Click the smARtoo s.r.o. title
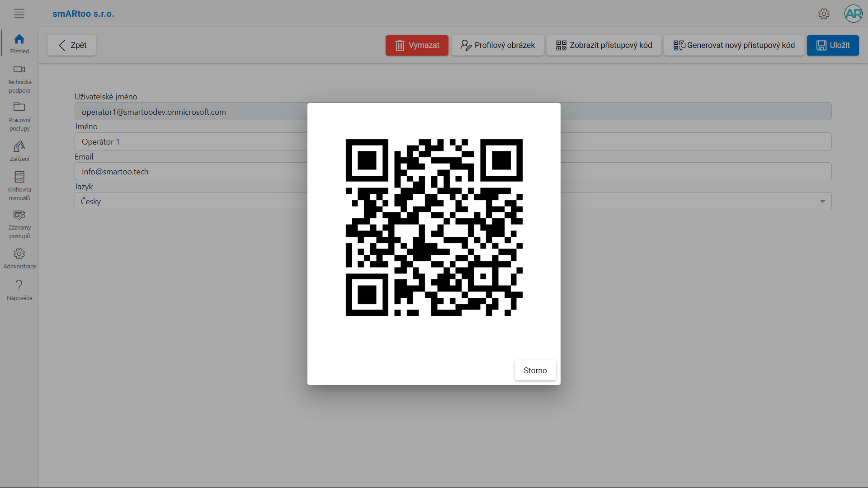Screen dimensions: 868x488 tap(83, 14)
